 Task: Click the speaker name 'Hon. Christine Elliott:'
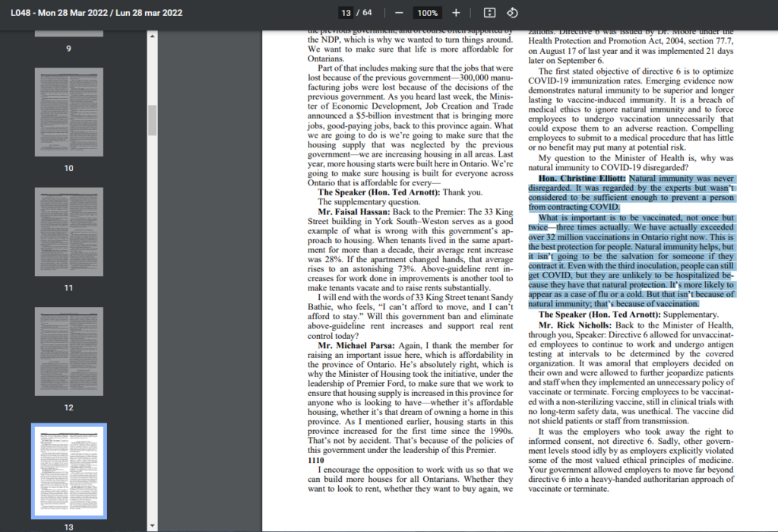coord(582,179)
